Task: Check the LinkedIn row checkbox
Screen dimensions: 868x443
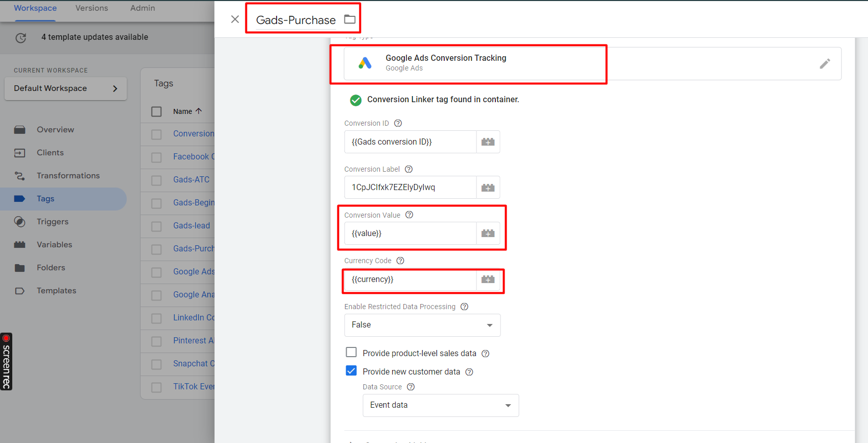Action: pyautogui.click(x=156, y=318)
